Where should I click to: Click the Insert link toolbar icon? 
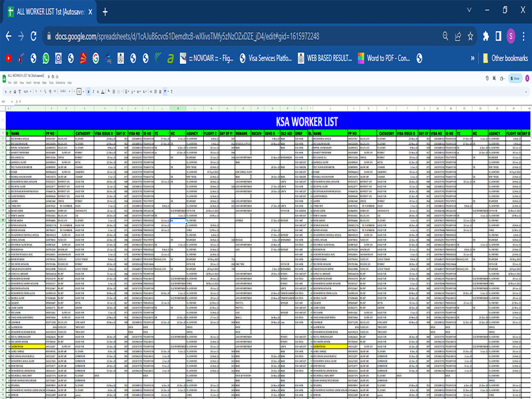[151, 92]
